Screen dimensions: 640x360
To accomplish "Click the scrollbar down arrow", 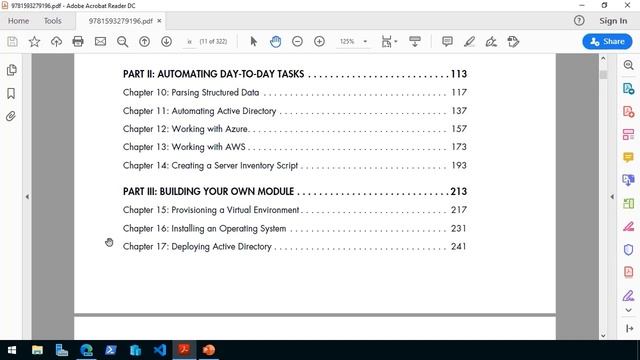I will (x=603, y=336).
